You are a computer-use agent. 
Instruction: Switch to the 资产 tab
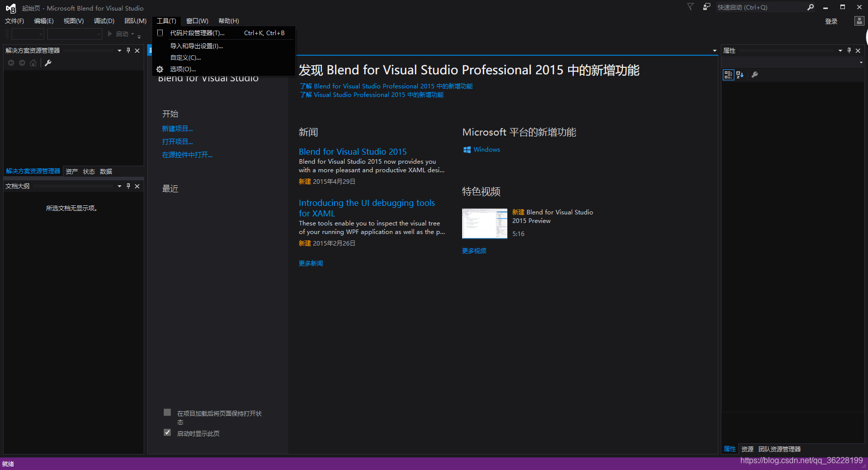click(72, 172)
